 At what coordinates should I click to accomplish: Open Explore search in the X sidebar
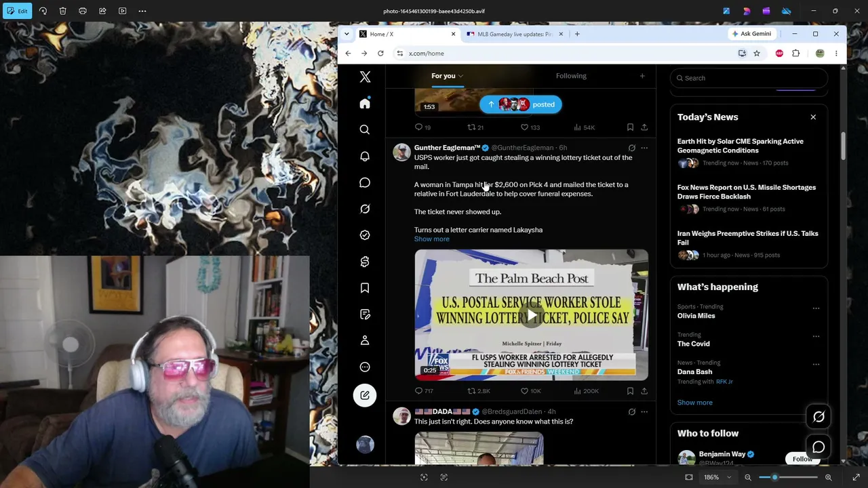(365, 129)
